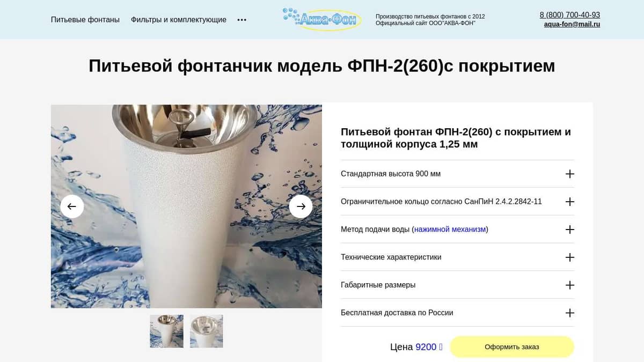This screenshot has width=644, height=362.
Task: Expand Метод подачи воды plus icon
Action: [570, 230]
